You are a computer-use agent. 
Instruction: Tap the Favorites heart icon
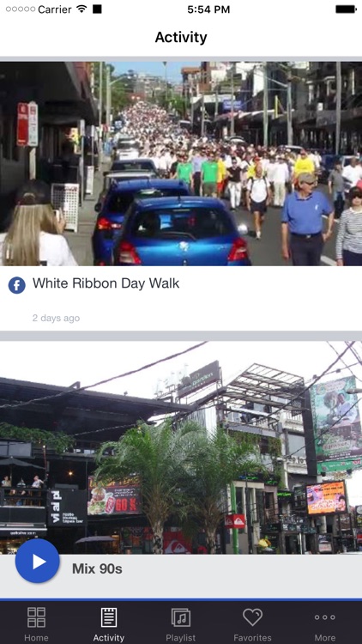(252, 617)
